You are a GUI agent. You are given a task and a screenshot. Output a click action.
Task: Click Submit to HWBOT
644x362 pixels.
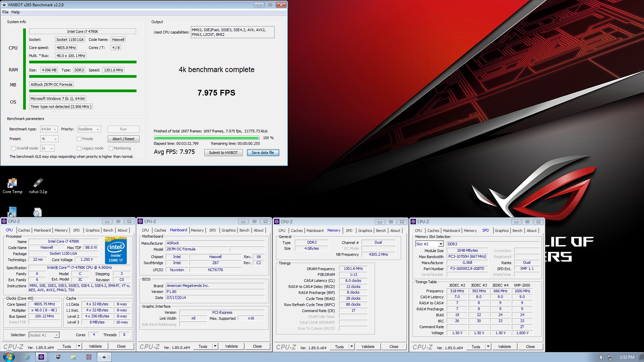point(223,153)
